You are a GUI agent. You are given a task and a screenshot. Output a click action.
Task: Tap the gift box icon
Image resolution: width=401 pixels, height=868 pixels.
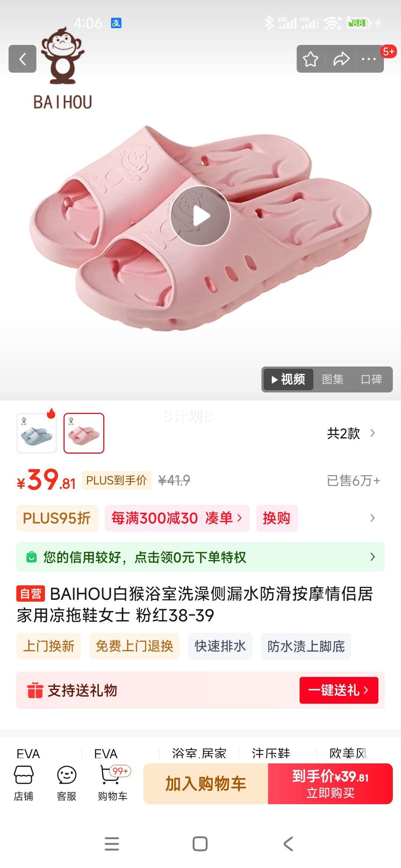click(x=35, y=690)
